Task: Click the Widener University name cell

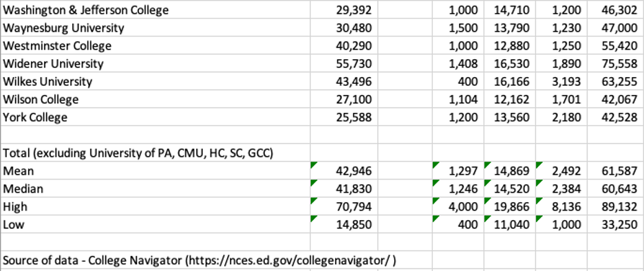Action: [x=155, y=64]
